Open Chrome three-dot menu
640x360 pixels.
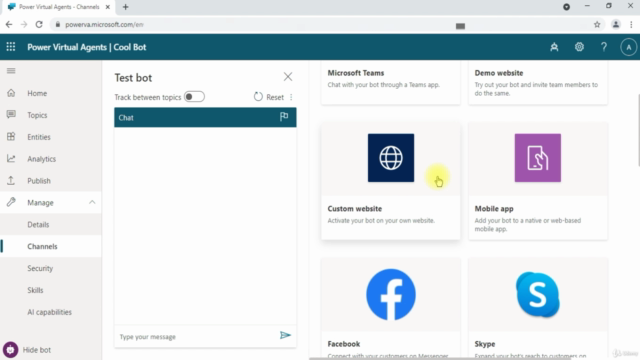click(x=631, y=24)
